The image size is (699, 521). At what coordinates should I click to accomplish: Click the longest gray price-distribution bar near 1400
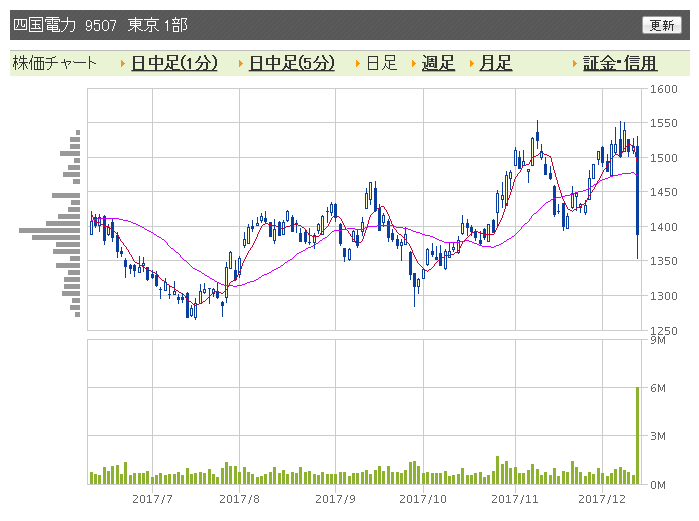click(49, 230)
